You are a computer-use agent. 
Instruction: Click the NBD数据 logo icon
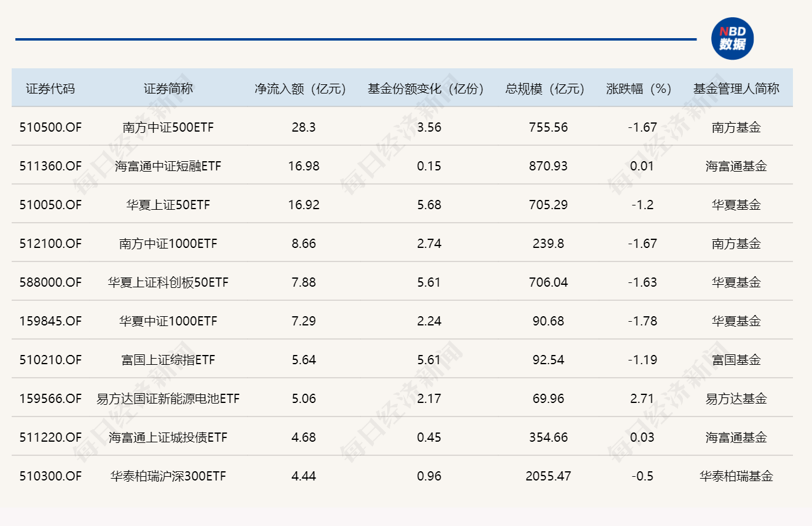tap(731, 39)
